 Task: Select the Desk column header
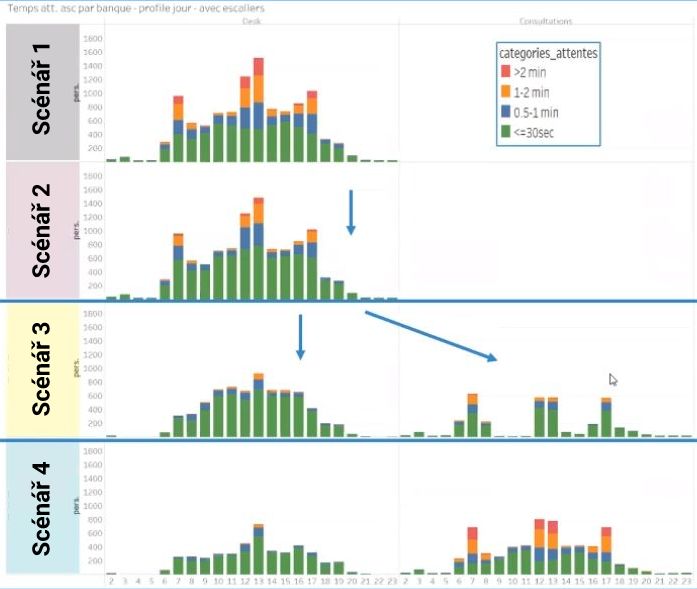251,20
